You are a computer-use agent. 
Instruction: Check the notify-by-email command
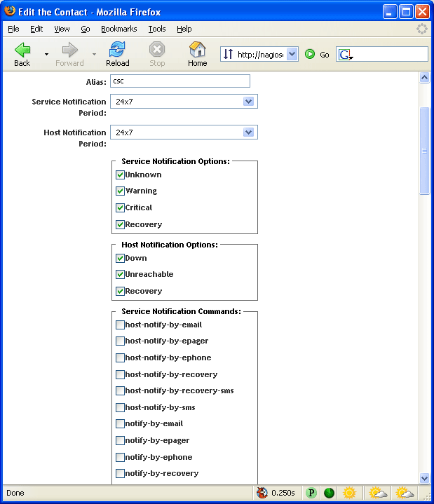tap(120, 423)
